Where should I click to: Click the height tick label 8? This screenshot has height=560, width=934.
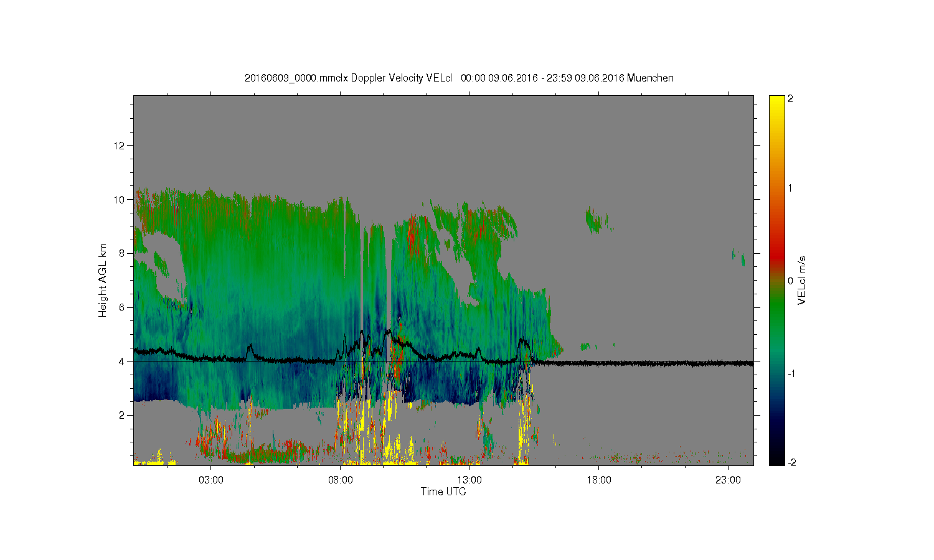[121, 253]
